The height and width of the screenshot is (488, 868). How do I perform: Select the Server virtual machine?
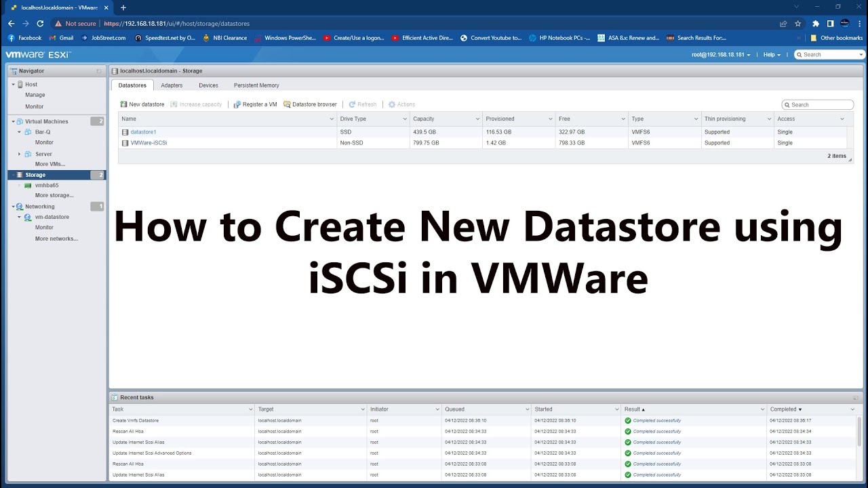tap(43, 154)
